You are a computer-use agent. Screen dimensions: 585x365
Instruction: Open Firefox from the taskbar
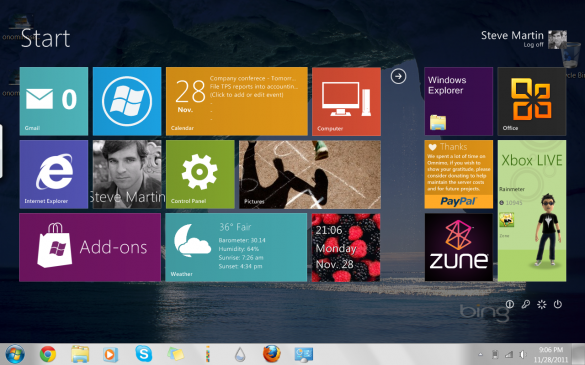pos(272,354)
